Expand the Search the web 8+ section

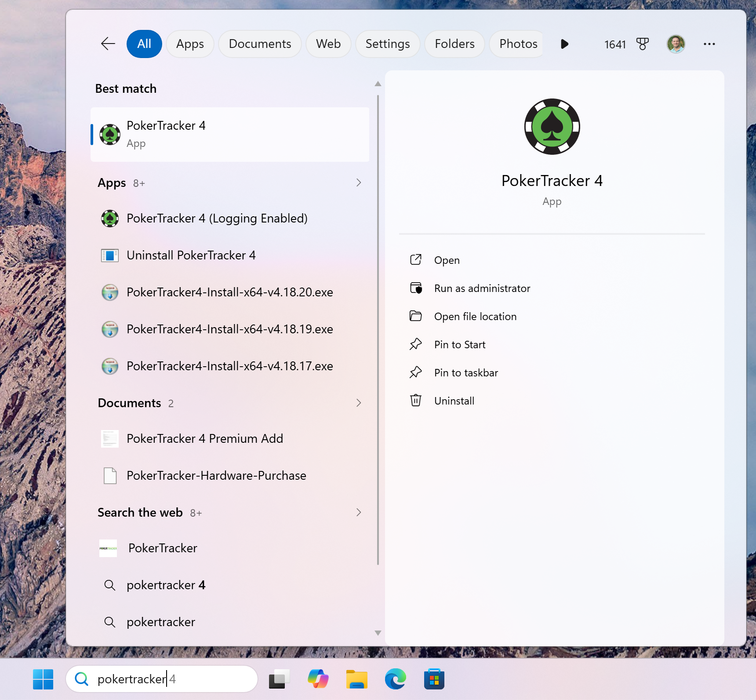click(230, 512)
